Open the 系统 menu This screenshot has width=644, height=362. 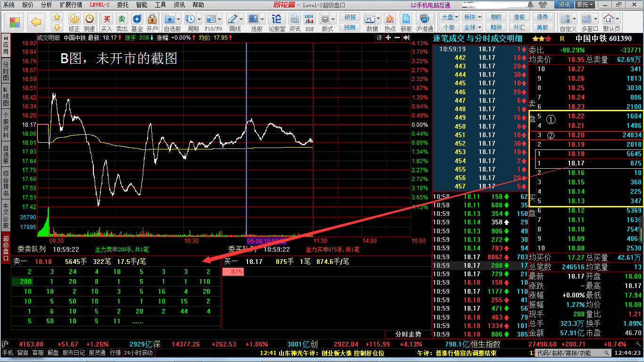point(8,5)
